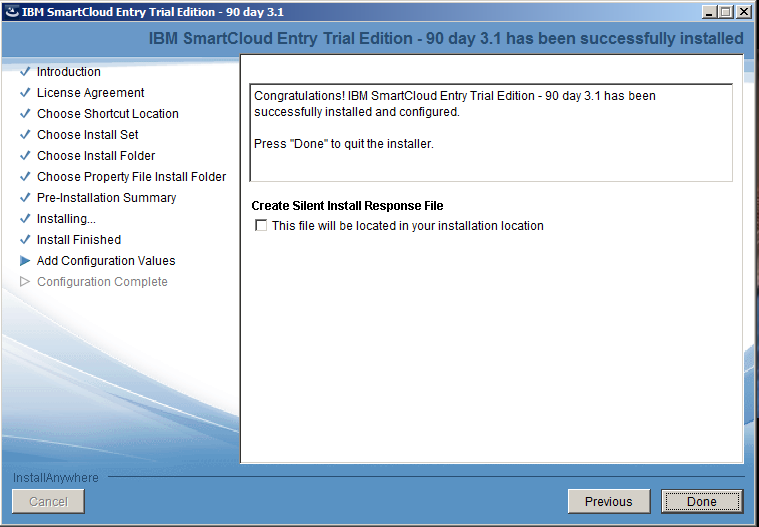Click the checkmark beside Pre-Installation Summary
The height and width of the screenshot is (527, 759).
tap(25, 198)
